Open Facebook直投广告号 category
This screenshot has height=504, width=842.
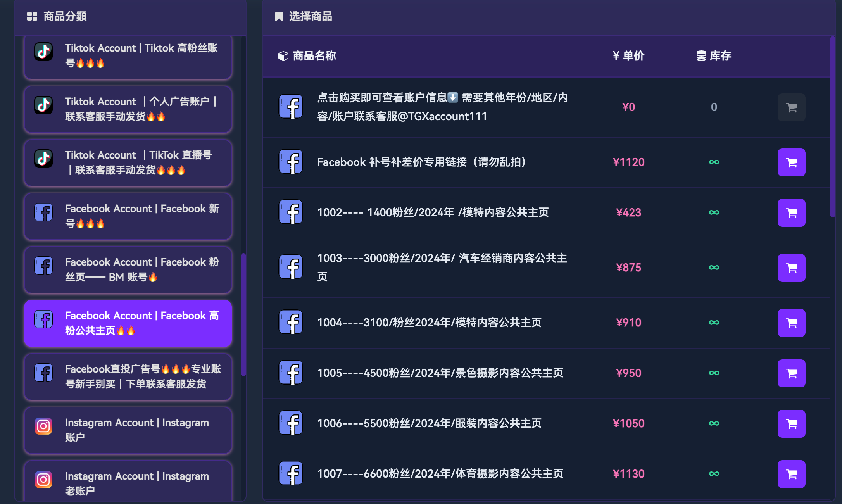(128, 377)
